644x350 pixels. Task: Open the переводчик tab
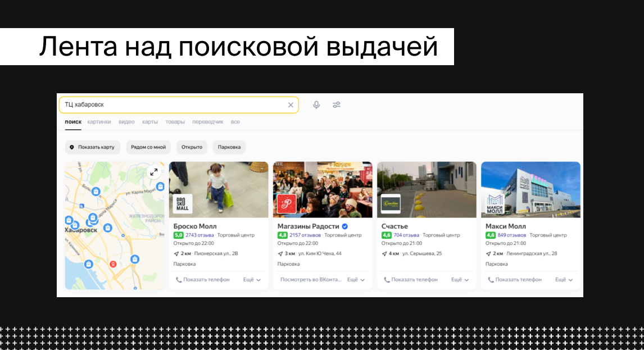(208, 122)
